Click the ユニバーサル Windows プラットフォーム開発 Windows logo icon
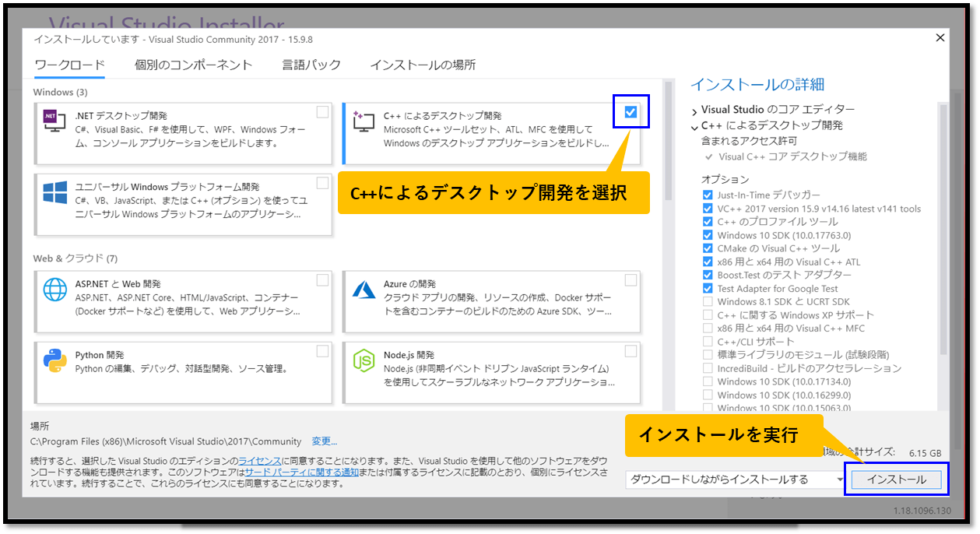This screenshot has width=980, height=534. [x=54, y=192]
